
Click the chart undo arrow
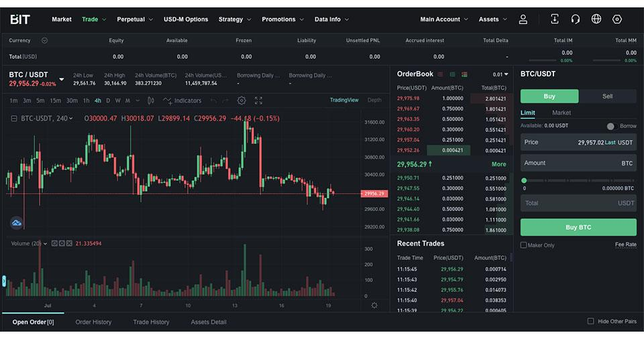click(213, 100)
